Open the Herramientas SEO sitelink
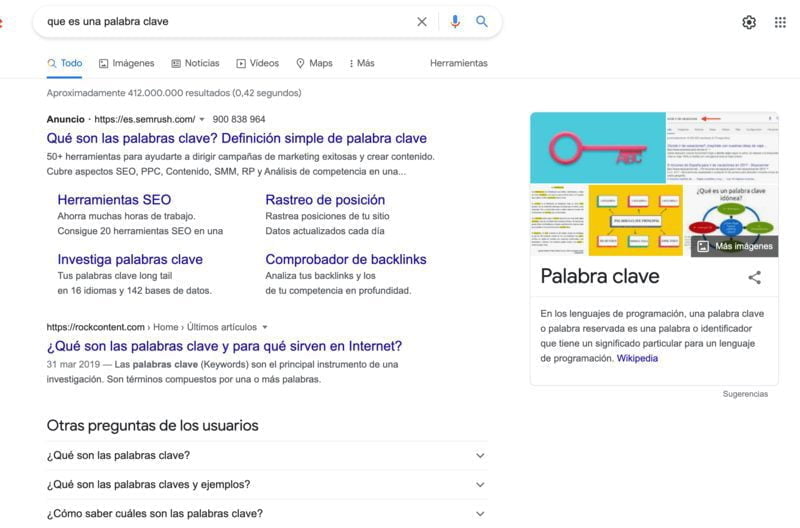Viewport: 800px width, 528px height. click(114, 200)
